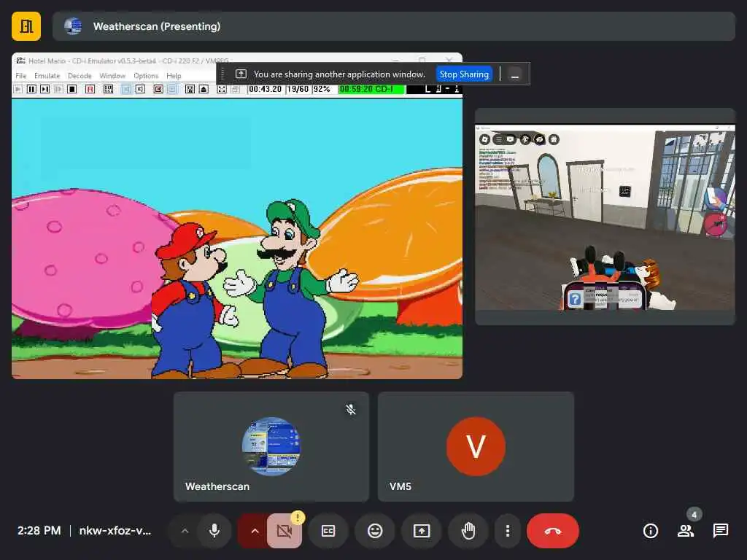The image size is (747, 560).
Task: Click the 19/60 frame rate readout
Action: 298,89
